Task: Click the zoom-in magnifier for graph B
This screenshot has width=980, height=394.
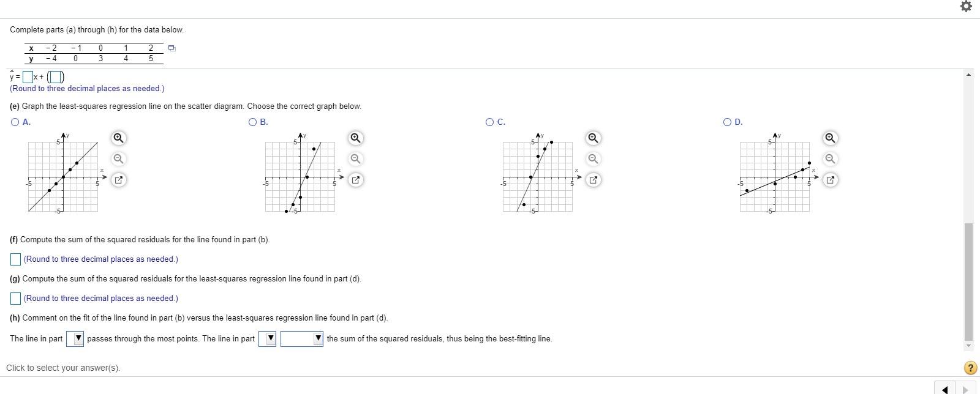Action: 356,138
